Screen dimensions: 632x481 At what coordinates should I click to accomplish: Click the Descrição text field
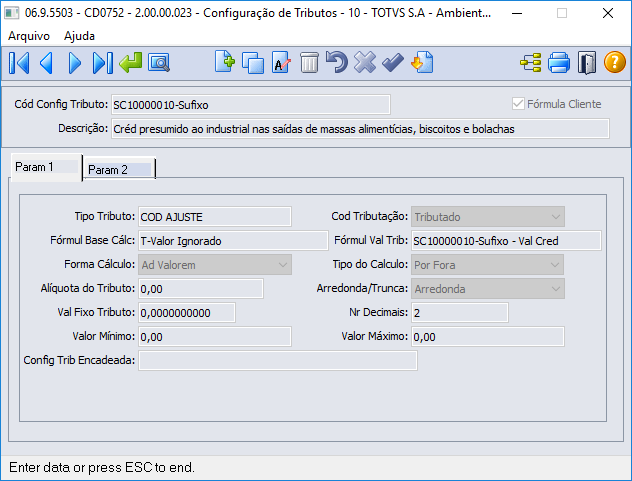[360, 129]
